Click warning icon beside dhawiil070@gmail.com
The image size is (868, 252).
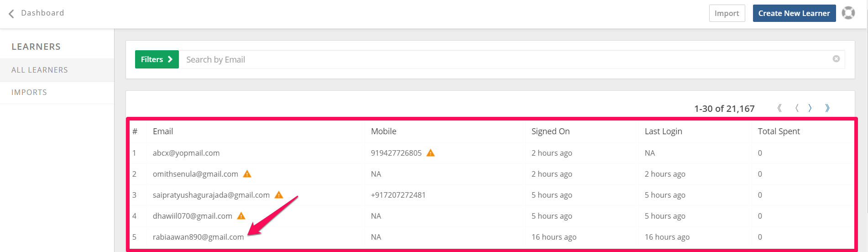[241, 216]
